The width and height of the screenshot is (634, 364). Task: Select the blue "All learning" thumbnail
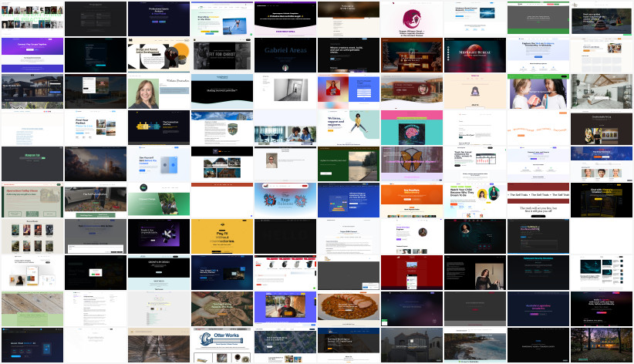coord(349,201)
